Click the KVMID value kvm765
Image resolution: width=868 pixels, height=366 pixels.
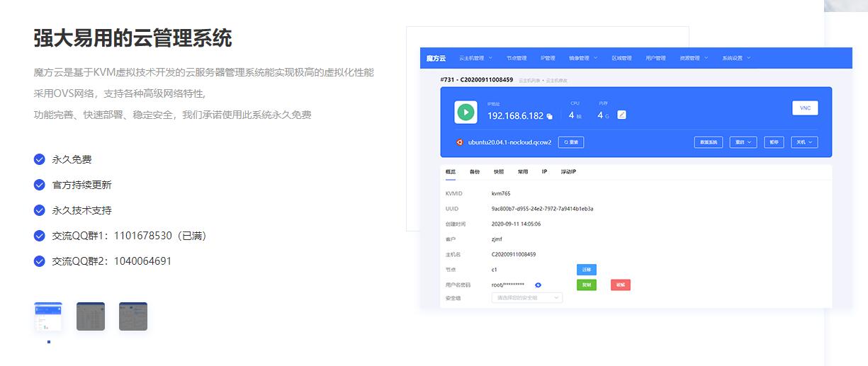[501, 193]
